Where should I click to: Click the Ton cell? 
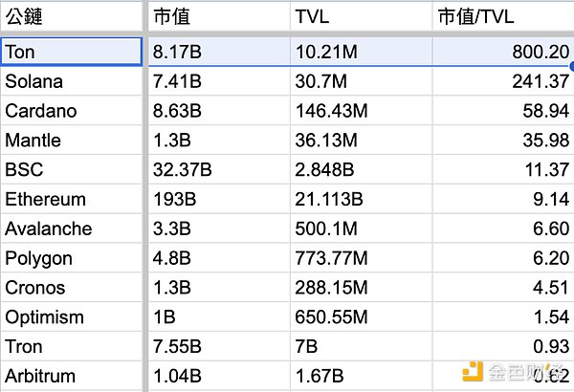(72, 52)
